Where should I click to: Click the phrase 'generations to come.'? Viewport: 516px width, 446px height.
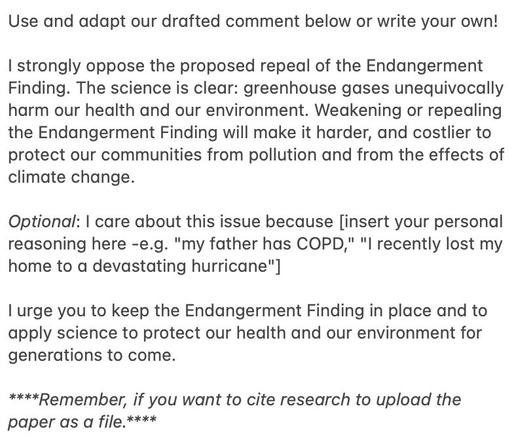(92, 355)
